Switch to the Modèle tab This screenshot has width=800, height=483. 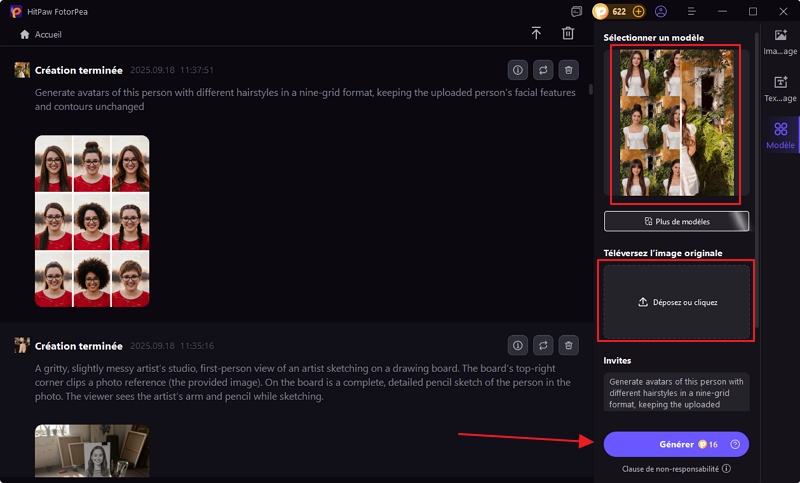coord(780,135)
